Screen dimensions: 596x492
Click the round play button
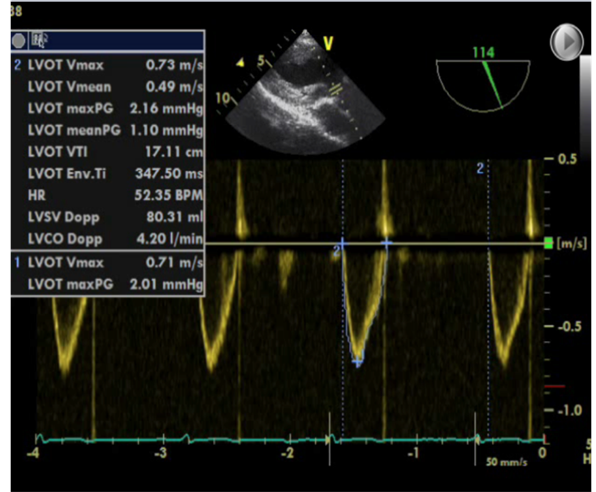(567, 42)
